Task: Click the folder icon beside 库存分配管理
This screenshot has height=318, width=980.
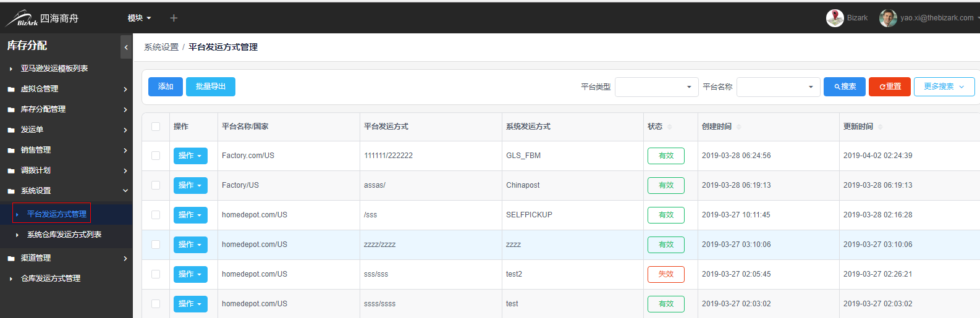Action: (x=11, y=109)
